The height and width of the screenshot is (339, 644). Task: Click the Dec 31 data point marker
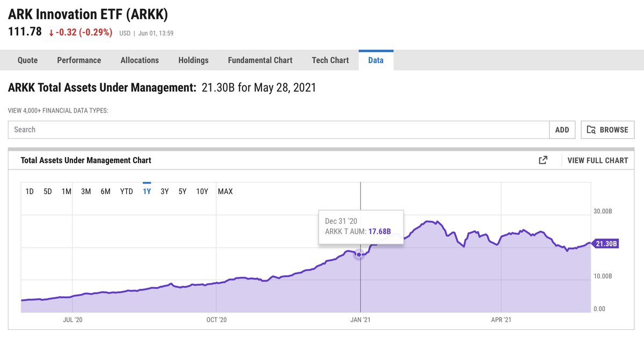[x=360, y=255]
